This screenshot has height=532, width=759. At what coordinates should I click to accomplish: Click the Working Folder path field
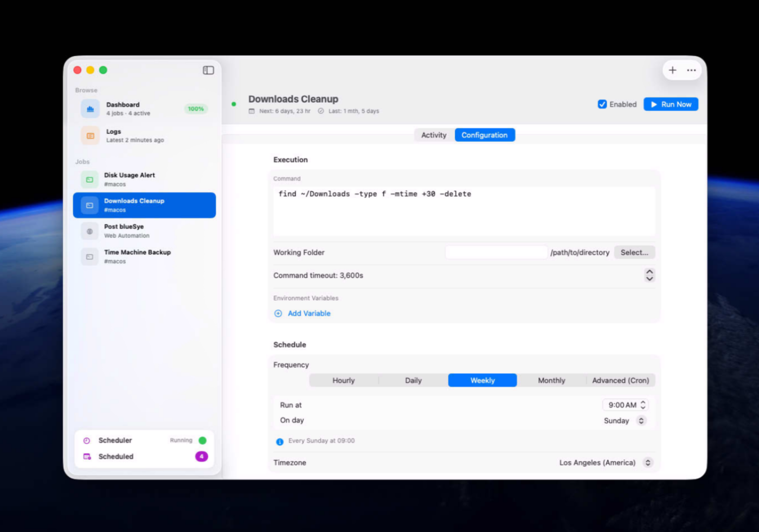click(497, 252)
